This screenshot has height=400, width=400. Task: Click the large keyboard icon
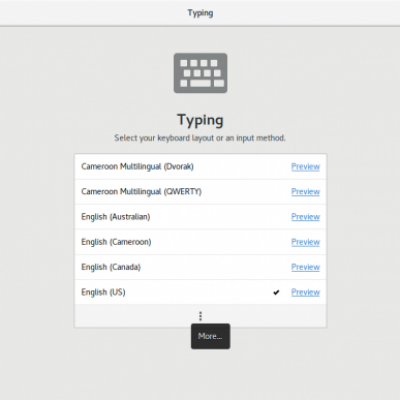200,73
